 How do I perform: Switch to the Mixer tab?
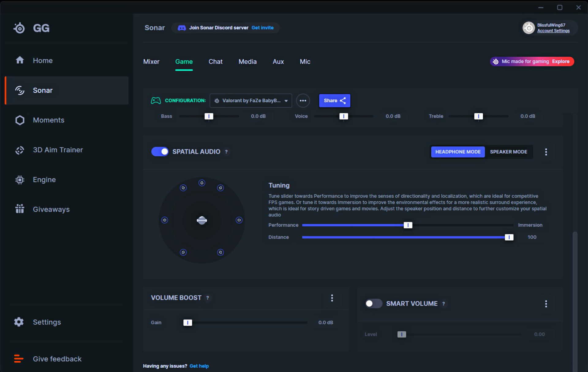pyautogui.click(x=151, y=61)
